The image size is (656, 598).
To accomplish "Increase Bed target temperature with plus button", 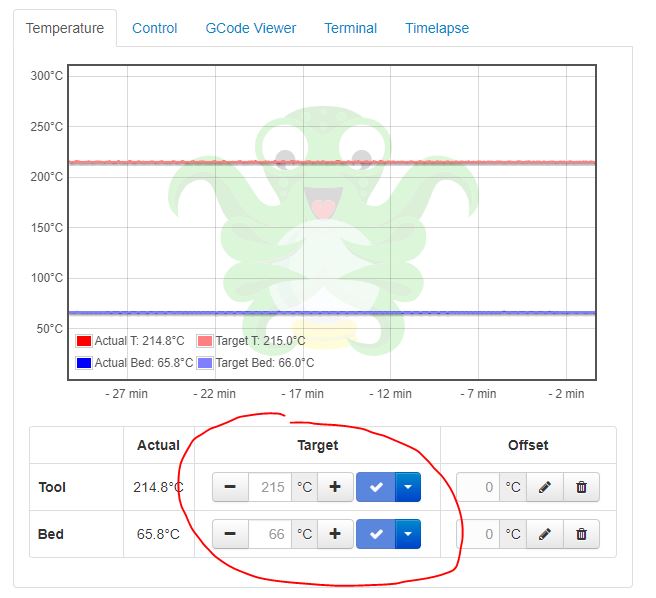I will click(335, 534).
